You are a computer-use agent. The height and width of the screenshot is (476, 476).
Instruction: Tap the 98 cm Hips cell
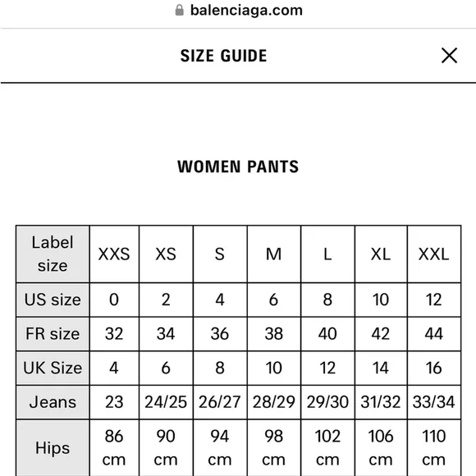[274, 448]
